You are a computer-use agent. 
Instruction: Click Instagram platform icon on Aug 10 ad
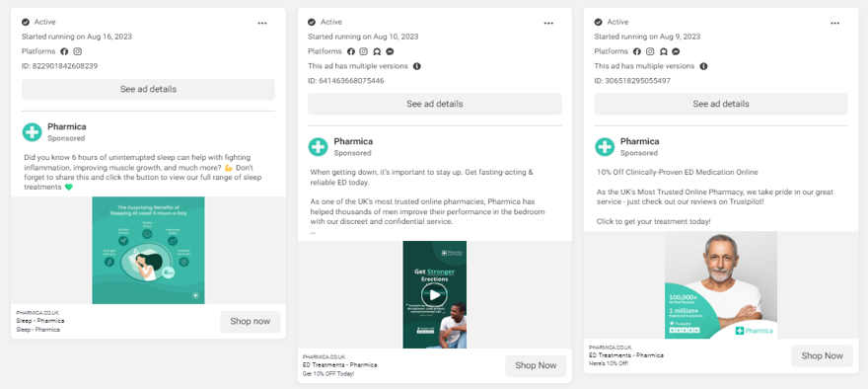[363, 51]
